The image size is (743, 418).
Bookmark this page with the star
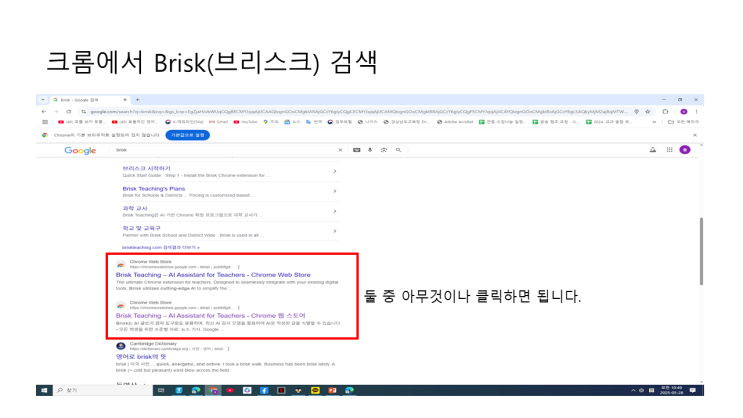[648, 112]
